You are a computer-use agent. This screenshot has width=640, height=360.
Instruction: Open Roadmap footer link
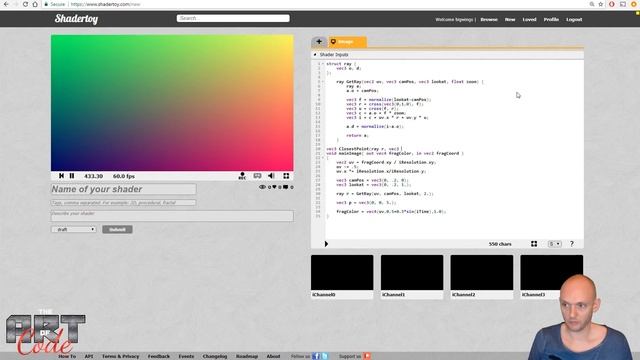coord(247,356)
